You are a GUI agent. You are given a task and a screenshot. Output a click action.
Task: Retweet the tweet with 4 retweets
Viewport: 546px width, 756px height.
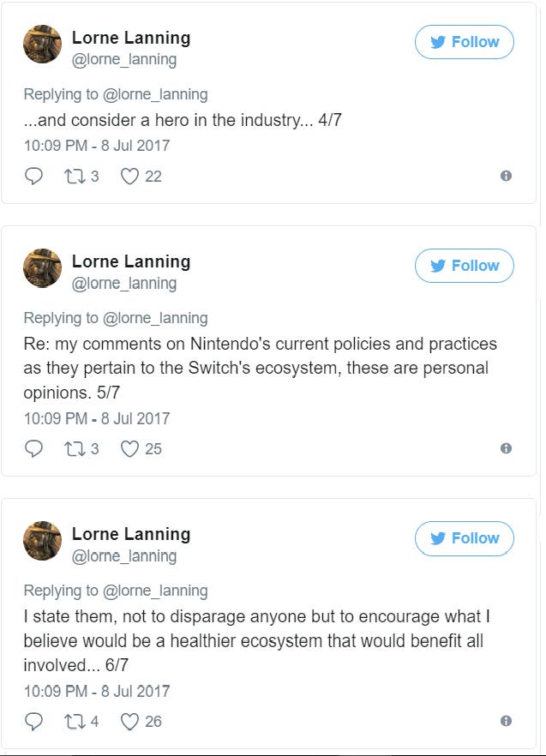coord(75,722)
